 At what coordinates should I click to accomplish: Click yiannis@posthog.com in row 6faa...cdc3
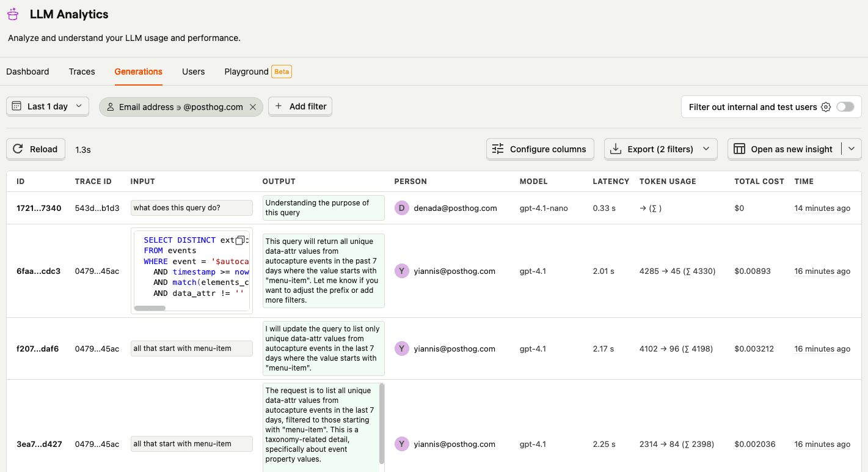point(454,271)
